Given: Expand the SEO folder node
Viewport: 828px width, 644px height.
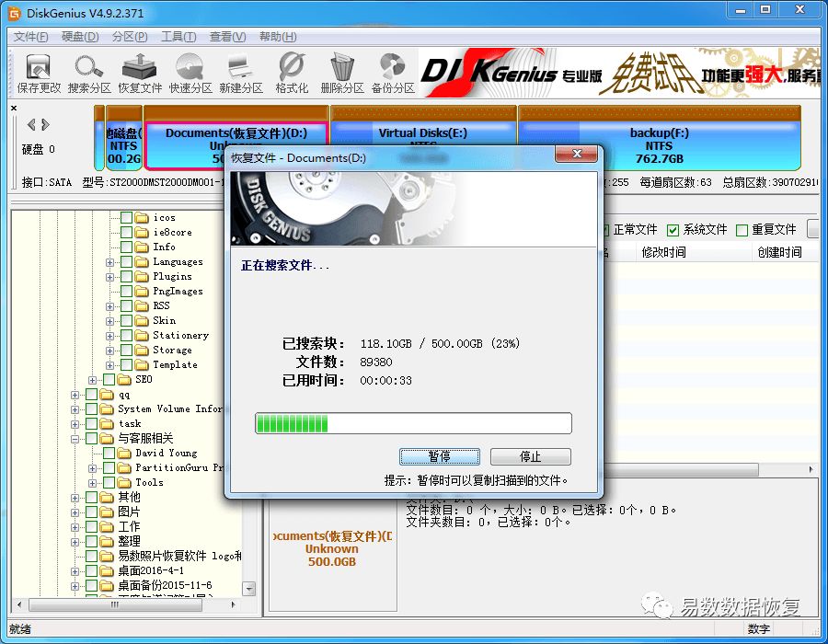Looking at the screenshot, I should coord(92,380).
